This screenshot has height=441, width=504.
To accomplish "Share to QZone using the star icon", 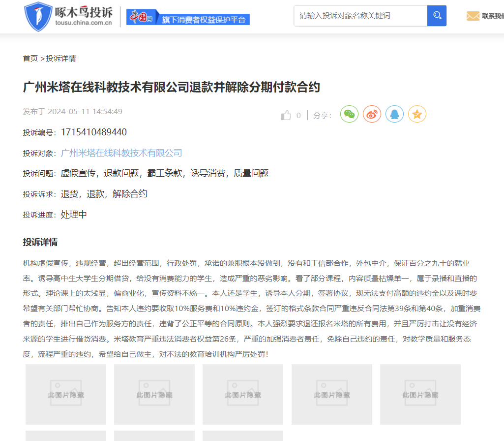I will pos(417,114).
